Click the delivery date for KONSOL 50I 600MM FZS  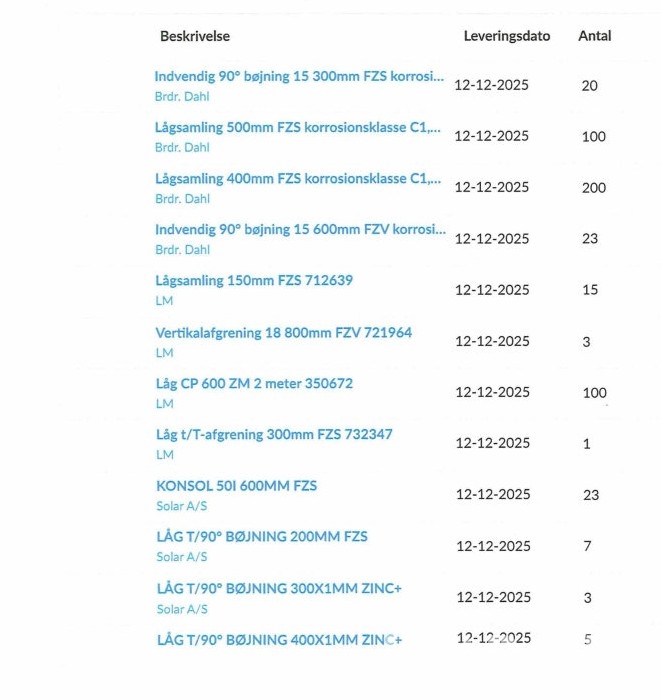point(493,495)
